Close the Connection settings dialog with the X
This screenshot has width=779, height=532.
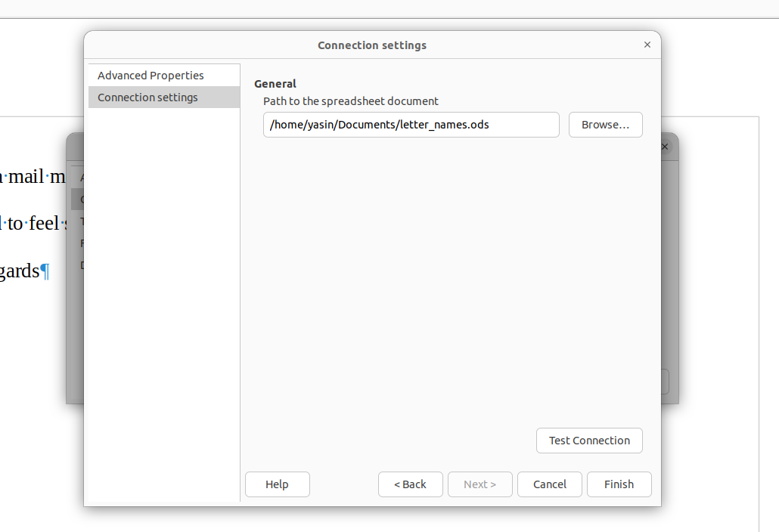647,45
